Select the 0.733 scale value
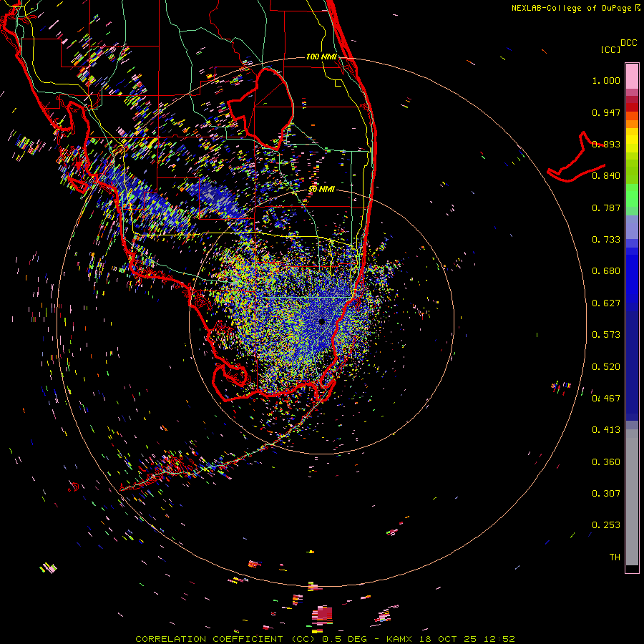Viewport: 644px width, 644px height. click(x=606, y=240)
